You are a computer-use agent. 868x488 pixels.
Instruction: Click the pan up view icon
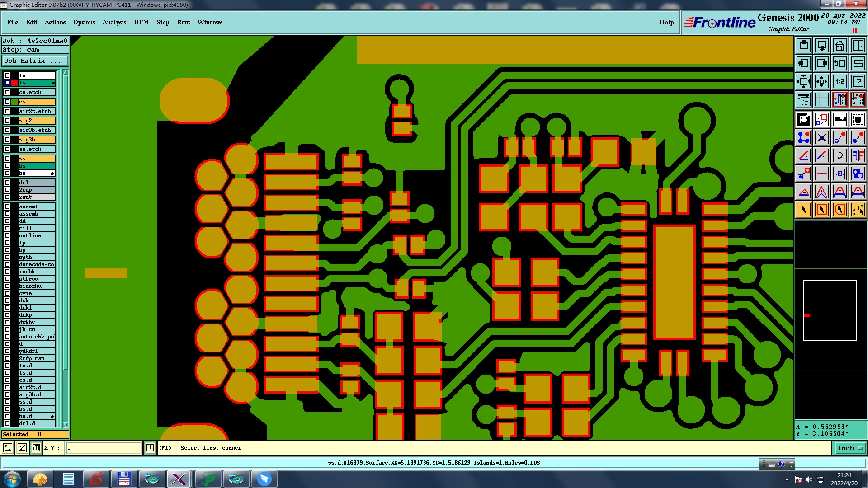click(x=804, y=45)
